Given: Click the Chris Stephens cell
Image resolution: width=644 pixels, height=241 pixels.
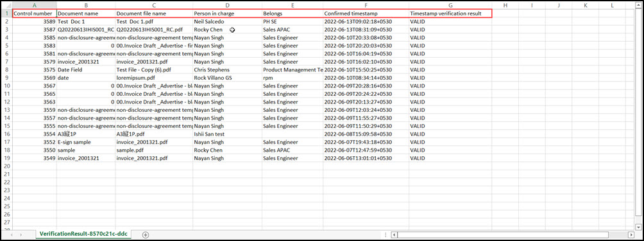Looking at the screenshot, I should point(228,70).
